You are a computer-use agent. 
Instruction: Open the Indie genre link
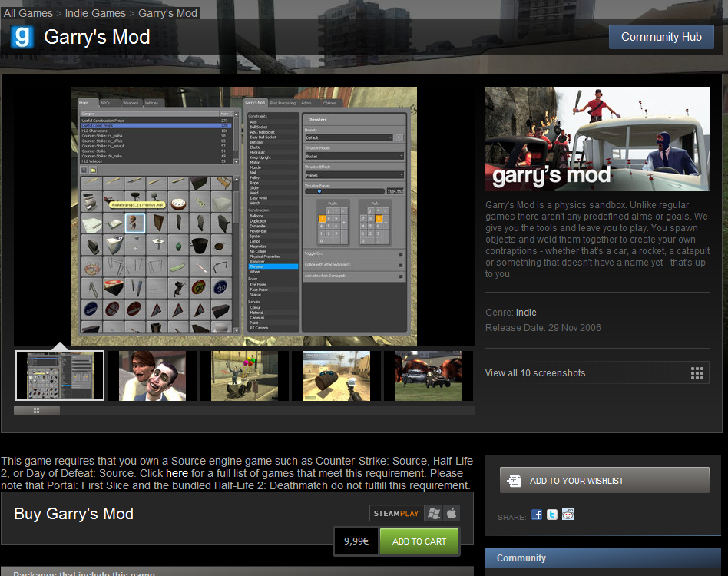pyautogui.click(x=526, y=313)
